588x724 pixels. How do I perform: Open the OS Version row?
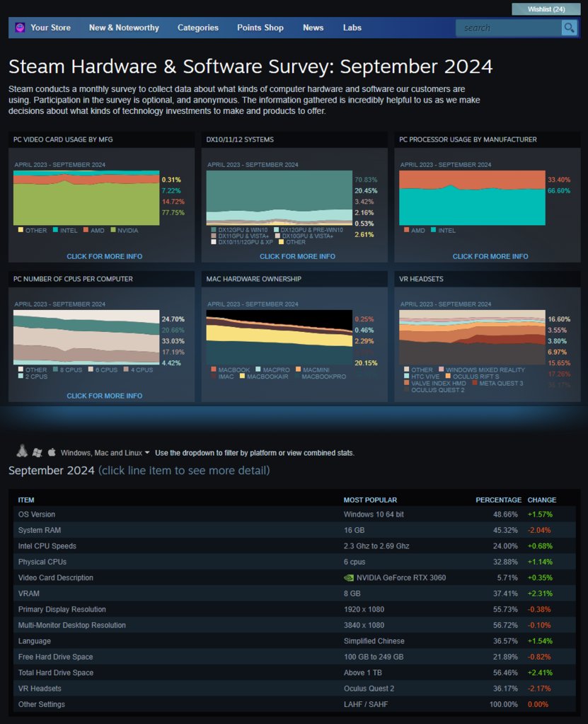click(294, 515)
